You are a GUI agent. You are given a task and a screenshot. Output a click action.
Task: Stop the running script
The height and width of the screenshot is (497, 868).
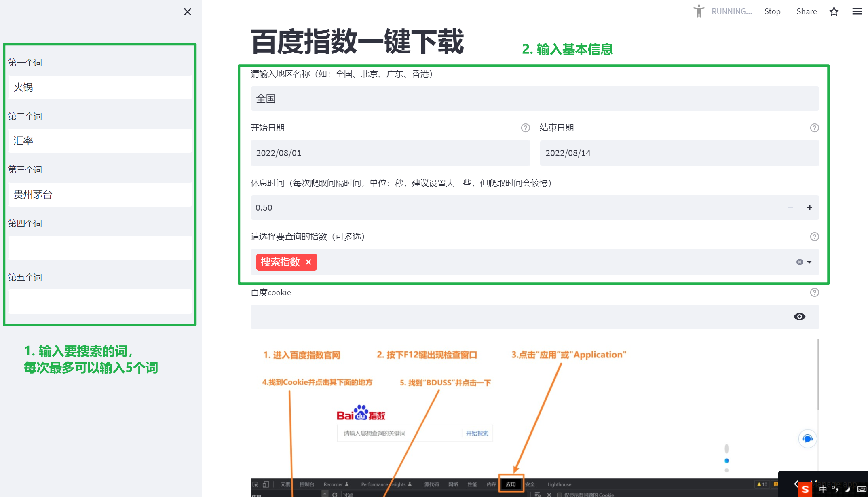[772, 11]
